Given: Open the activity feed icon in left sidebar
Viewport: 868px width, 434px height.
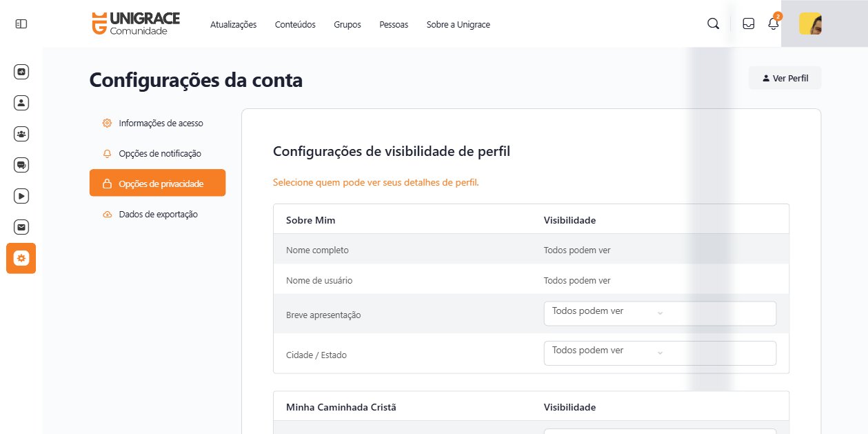Looking at the screenshot, I should coord(21,71).
